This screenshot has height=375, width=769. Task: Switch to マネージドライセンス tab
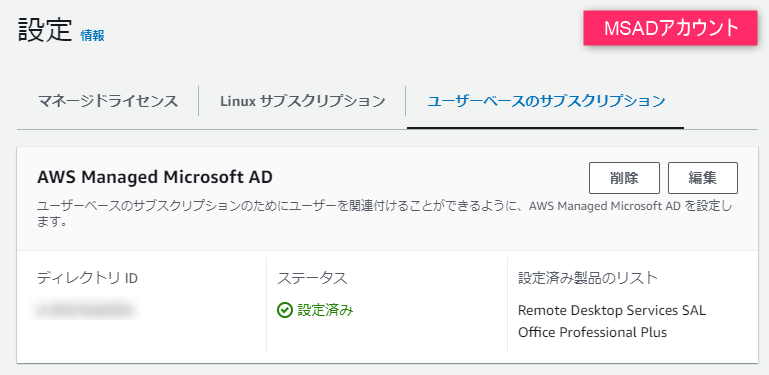(x=107, y=101)
